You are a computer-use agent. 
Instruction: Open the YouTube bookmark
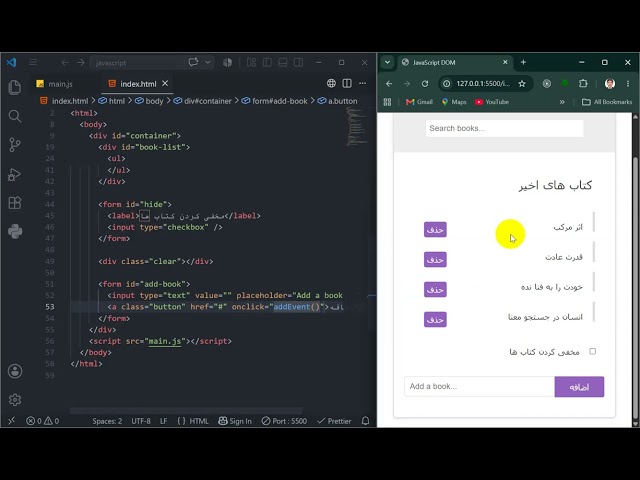pos(491,102)
